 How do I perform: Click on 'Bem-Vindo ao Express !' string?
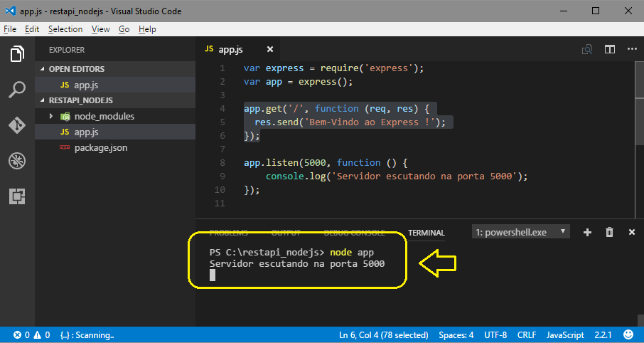point(369,122)
